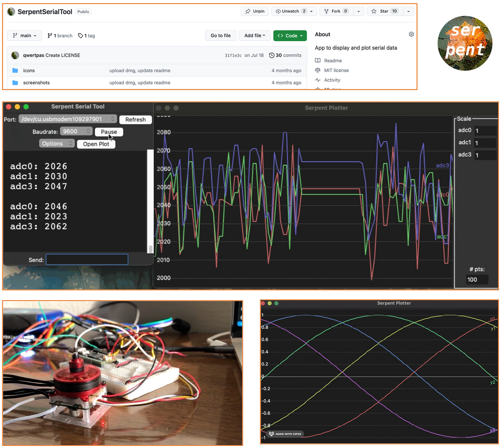Click the text adc0: 2026 in serial output
The image size is (504, 448).
click(x=38, y=166)
